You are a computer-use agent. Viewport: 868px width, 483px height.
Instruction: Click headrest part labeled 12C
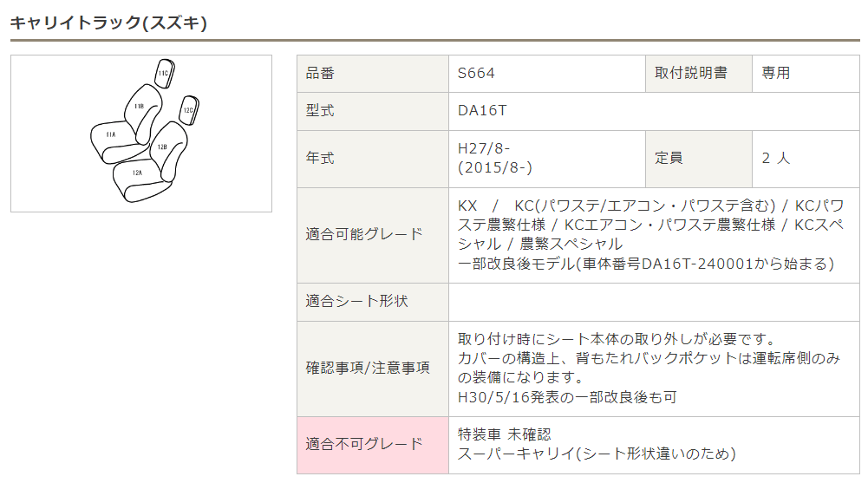(189, 110)
